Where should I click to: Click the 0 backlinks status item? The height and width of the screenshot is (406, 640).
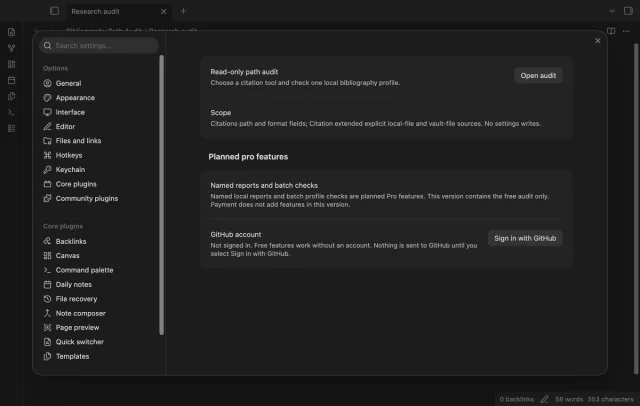pos(516,399)
